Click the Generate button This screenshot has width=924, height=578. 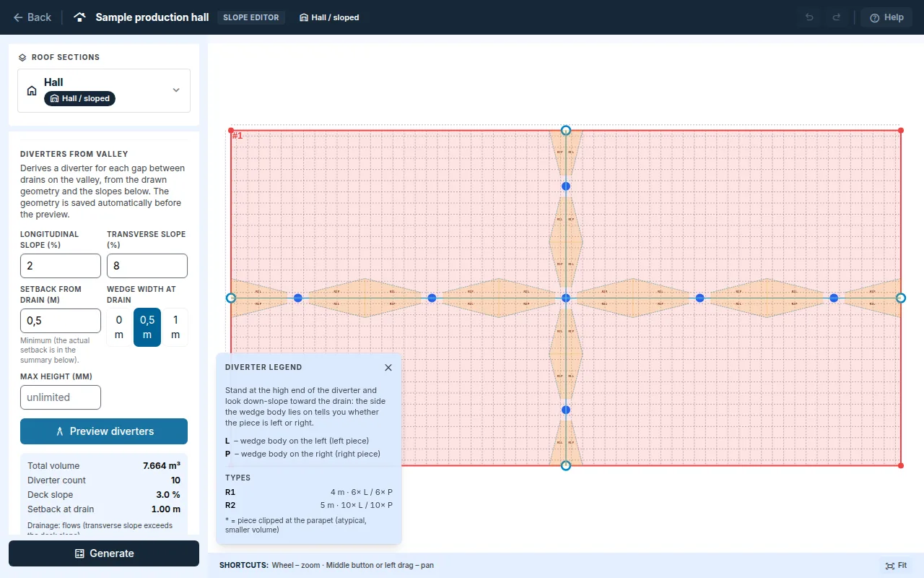[x=104, y=553]
